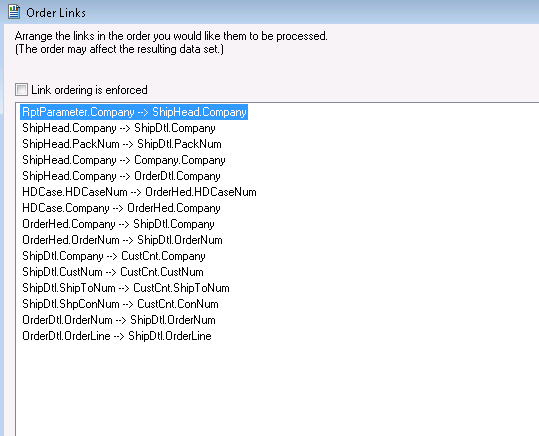Select ShipDtl.CustNum --> CustCnt.CustNum link
The width and height of the screenshot is (539, 436).
(x=113, y=272)
